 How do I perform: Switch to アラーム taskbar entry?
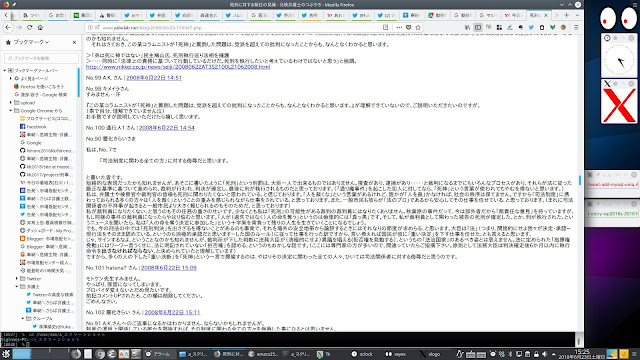[158, 354]
